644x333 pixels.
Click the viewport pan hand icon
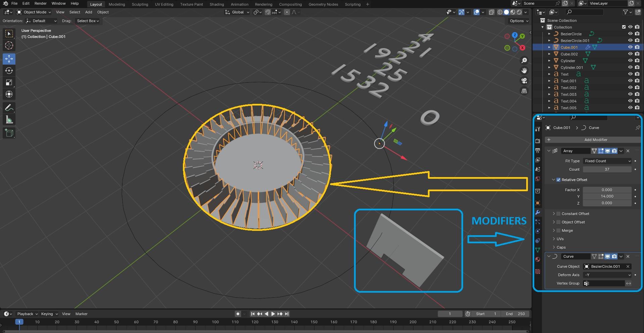tap(524, 71)
